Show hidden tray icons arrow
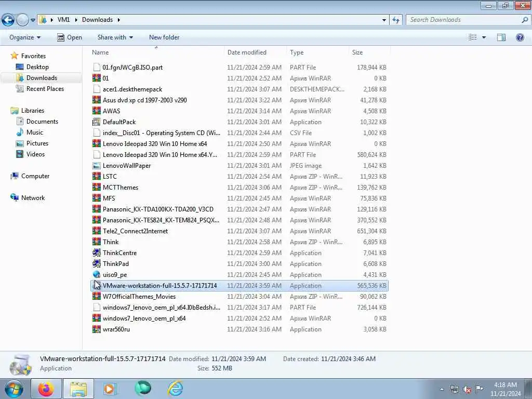Screen dimensions: 532x399 point(442,390)
